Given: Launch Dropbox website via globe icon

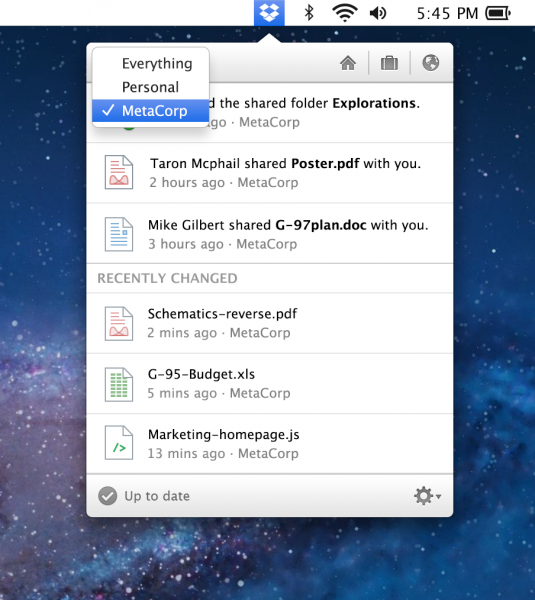Looking at the screenshot, I should [x=431, y=63].
